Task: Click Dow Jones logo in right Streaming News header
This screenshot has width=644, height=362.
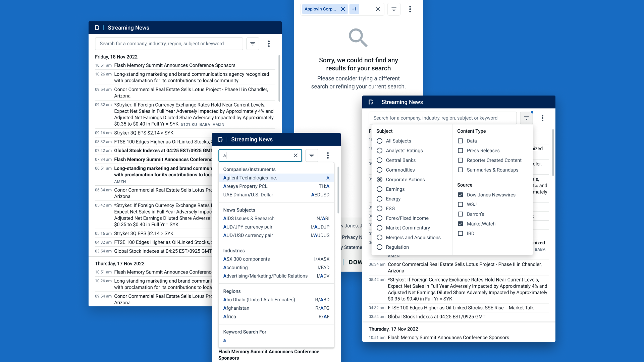Action: click(x=371, y=102)
